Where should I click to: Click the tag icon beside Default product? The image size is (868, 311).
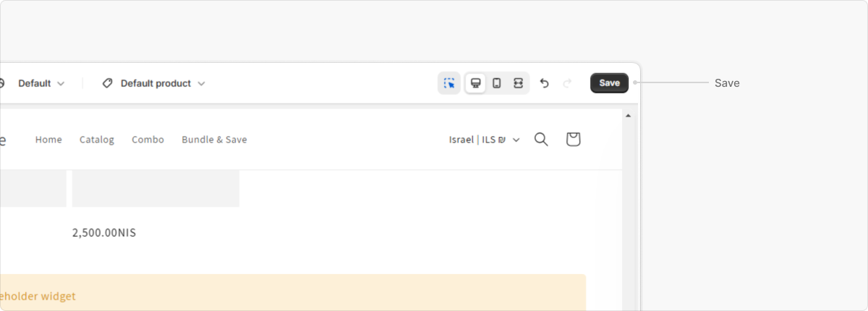[108, 83]
